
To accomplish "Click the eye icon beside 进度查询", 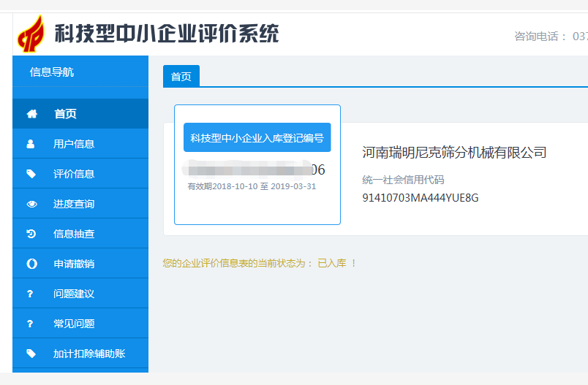I will pos(31,204).
